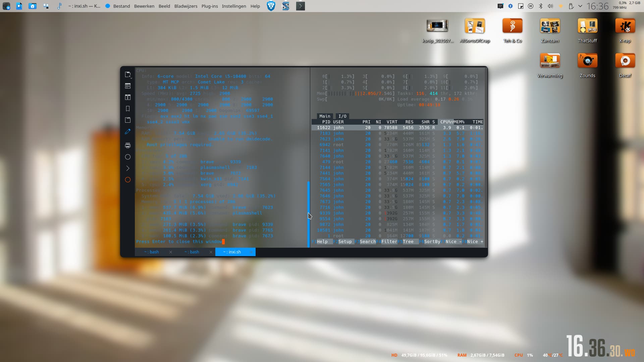Click the CPU% sort column header in htop
The height and width of the screenshot is (362, 644).
point(446,122)
